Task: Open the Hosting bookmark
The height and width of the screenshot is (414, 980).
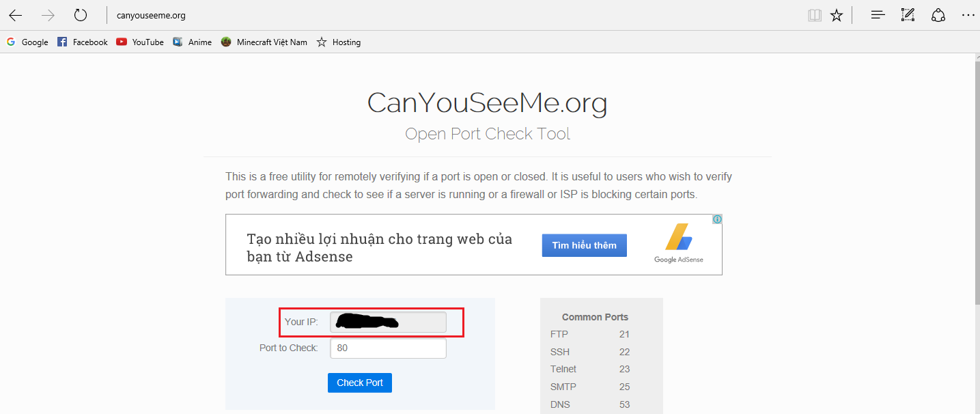Action: tap(339, 42)
